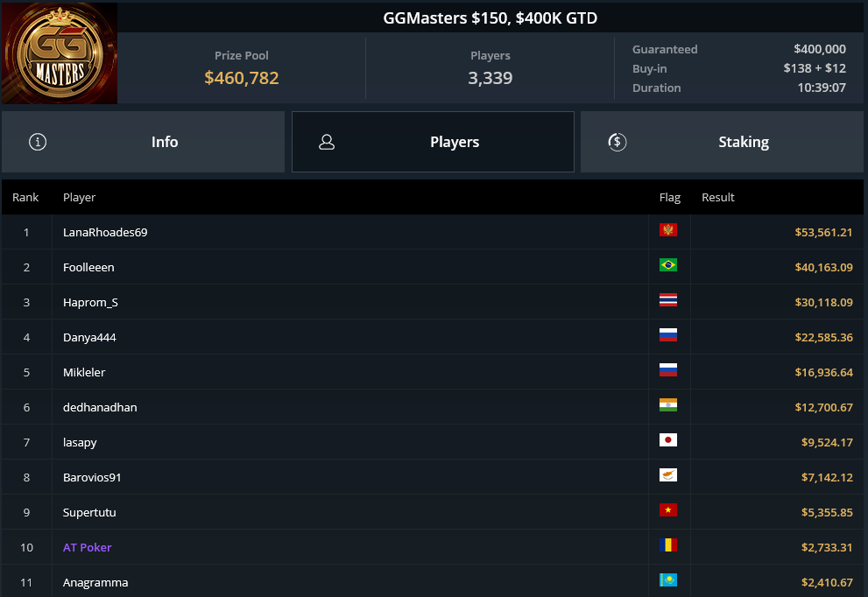
Task: Click the Prize Pool label
Action: tap(242, 56)
